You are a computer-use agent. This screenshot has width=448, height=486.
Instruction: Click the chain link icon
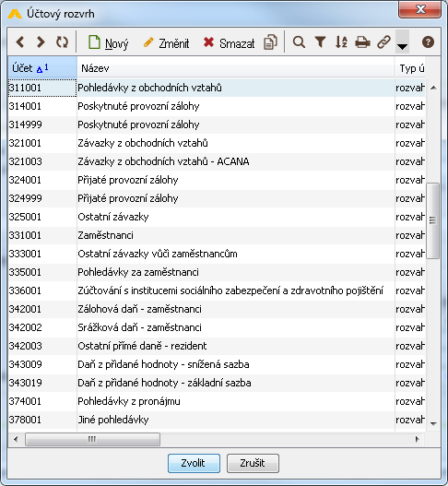(x=383, y=41)
